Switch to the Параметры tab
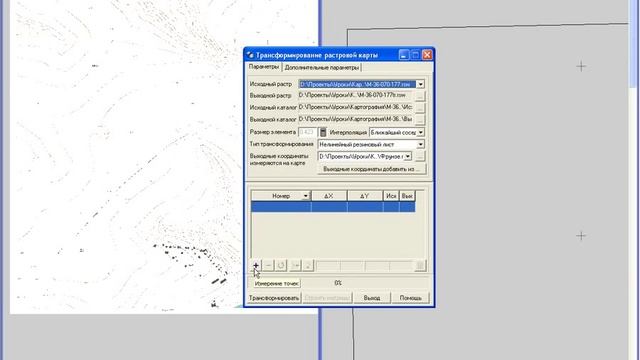The image size is (640, 360). (x=264, y=67)
